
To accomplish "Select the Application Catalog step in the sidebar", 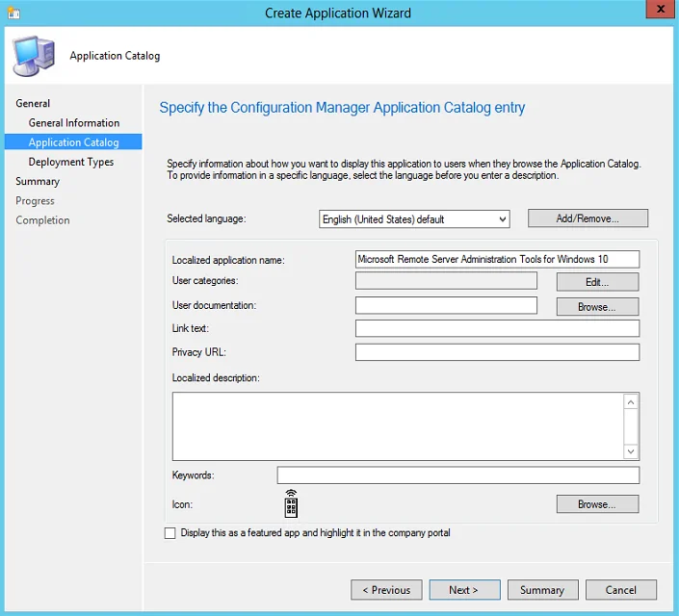I will (x=73, y=142).
